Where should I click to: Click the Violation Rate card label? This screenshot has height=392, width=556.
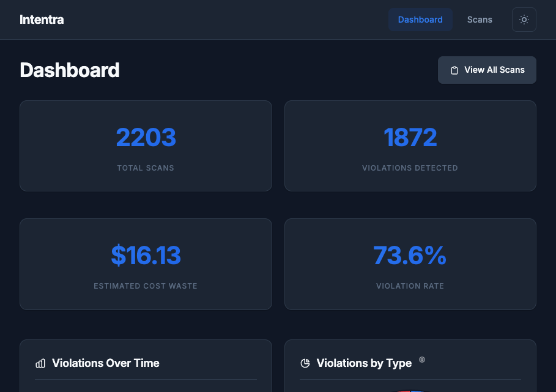[410, 286]
